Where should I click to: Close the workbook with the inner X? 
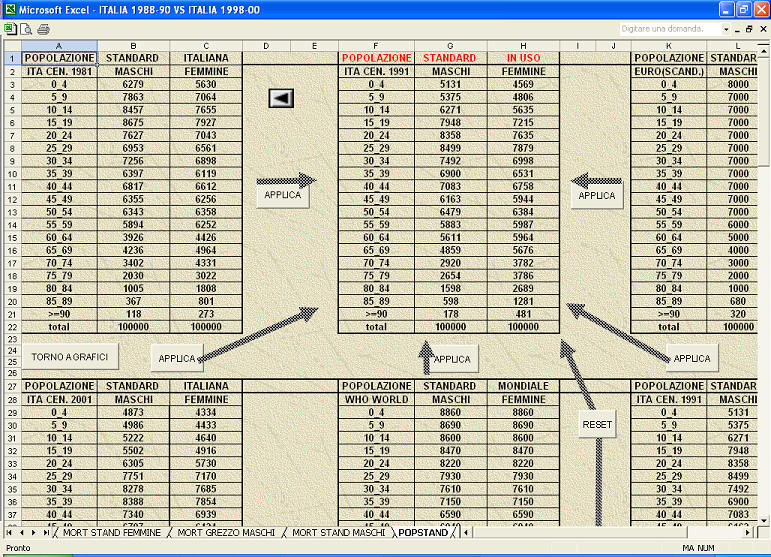[x=763, y=29]
